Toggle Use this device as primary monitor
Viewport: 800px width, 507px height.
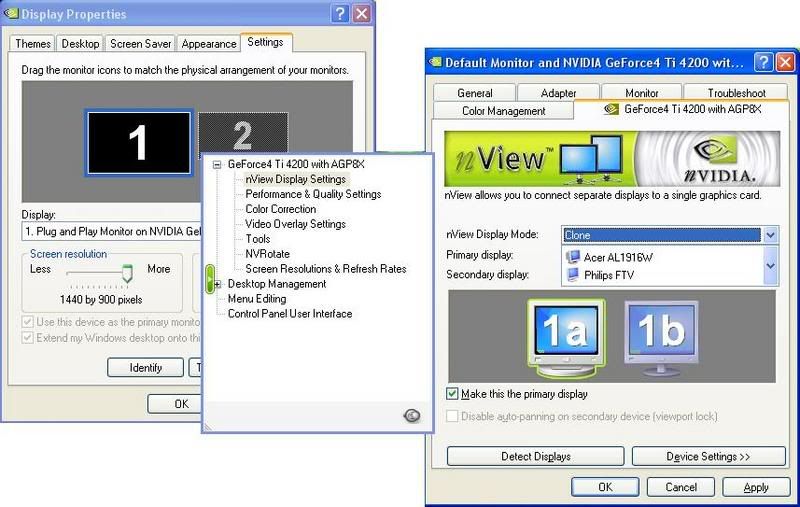click(x=28, y=322)
